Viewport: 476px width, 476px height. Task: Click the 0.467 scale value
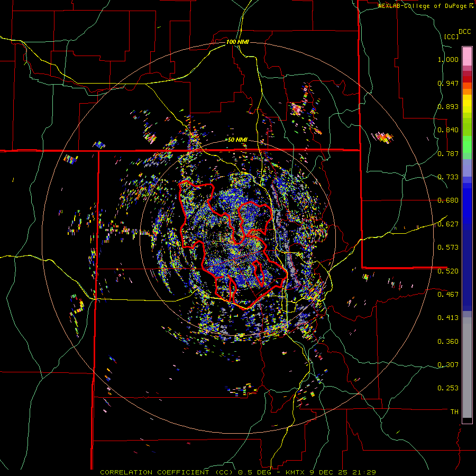pos(448,295)
